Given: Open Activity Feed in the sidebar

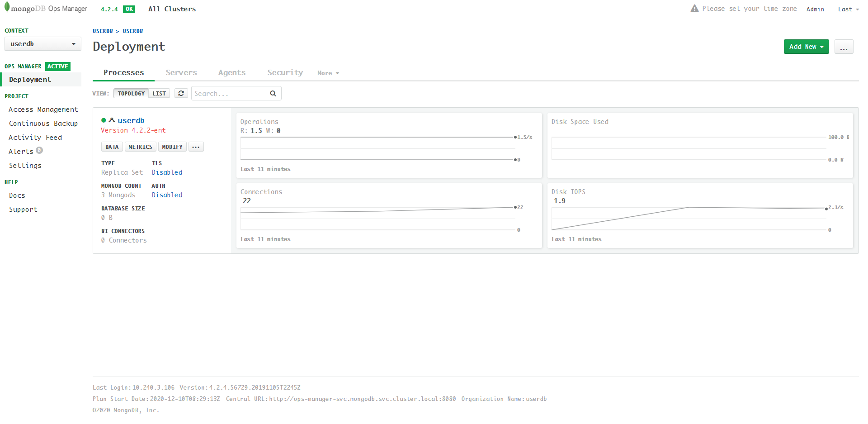Looking at the screenshot, I should [35, 138].
